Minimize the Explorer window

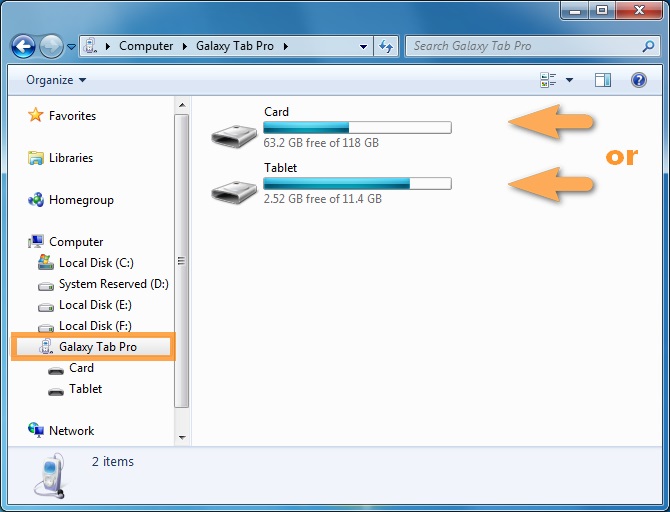[x=575, y=10]
